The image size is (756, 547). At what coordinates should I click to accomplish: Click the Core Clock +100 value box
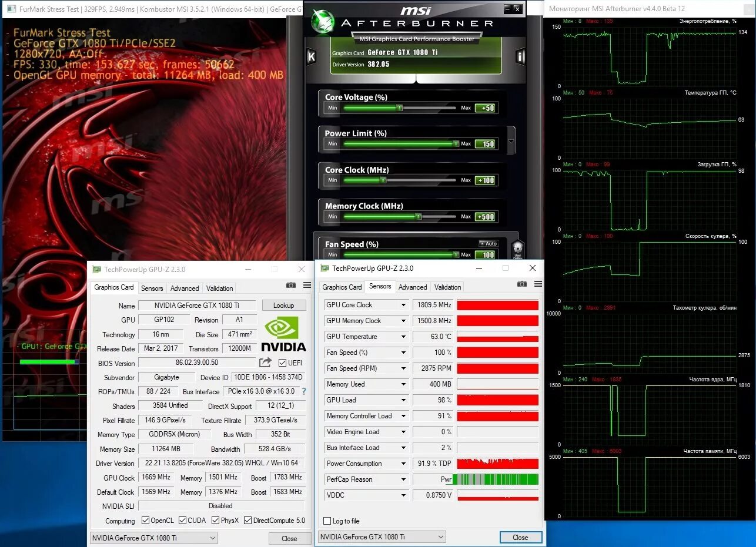[x=486, y=180]
